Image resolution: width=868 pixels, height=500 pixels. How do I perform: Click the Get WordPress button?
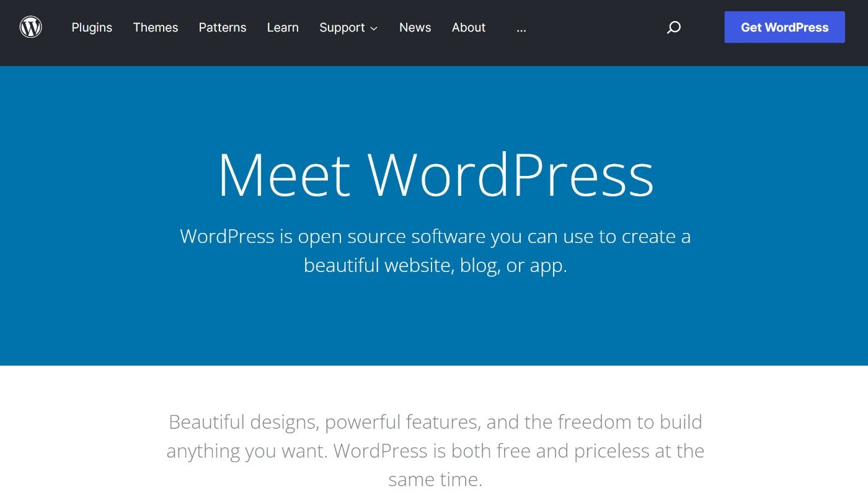(x=784, y=27)
